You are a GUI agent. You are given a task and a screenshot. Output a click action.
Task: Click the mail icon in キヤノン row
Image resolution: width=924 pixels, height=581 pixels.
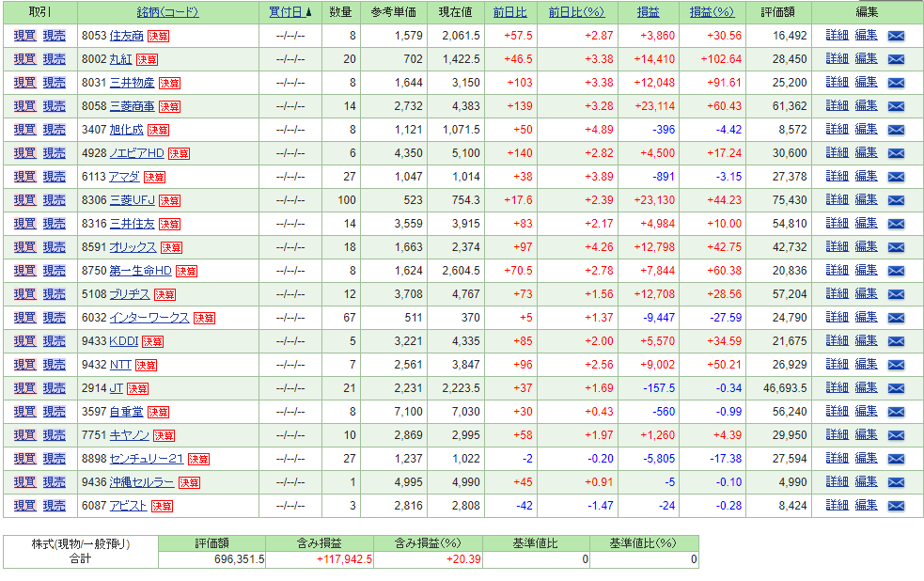click(896, 435)
